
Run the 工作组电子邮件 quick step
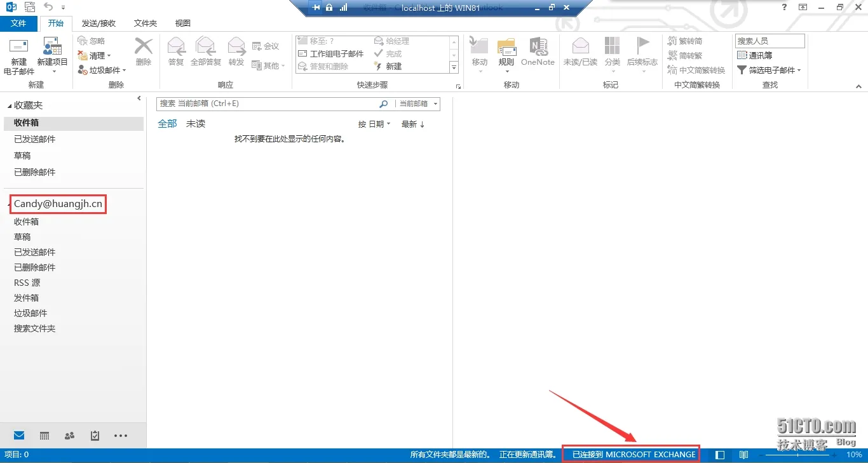coord(331,54)
